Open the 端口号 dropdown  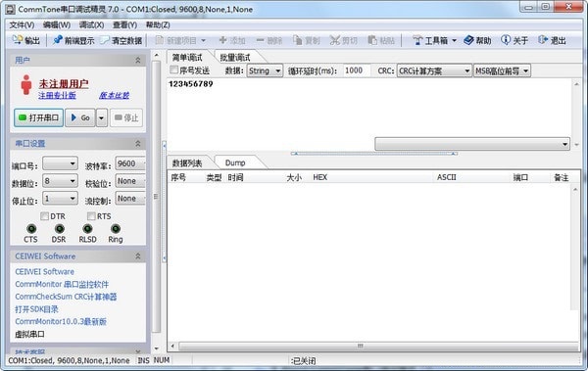click(x=60, y=163)
